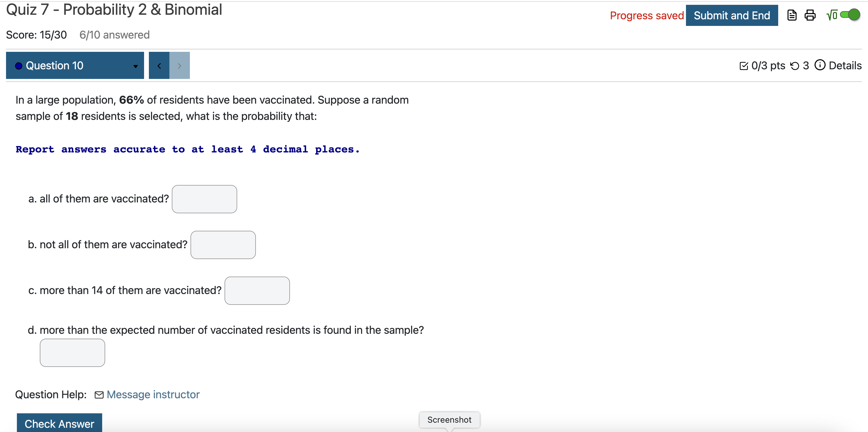Click the √0 math editor icon
This screenshot has height=432, width=868.
[x=832, y=15]
